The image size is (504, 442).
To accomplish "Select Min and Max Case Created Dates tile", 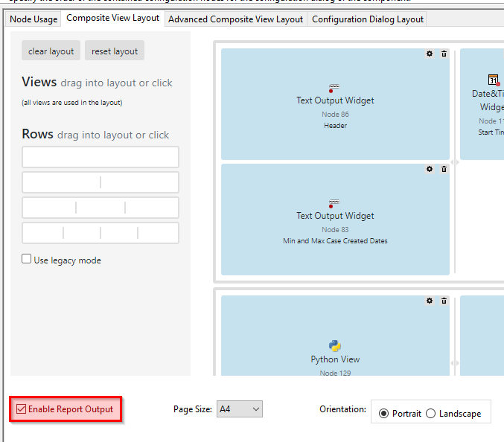I will coord(335,220).
